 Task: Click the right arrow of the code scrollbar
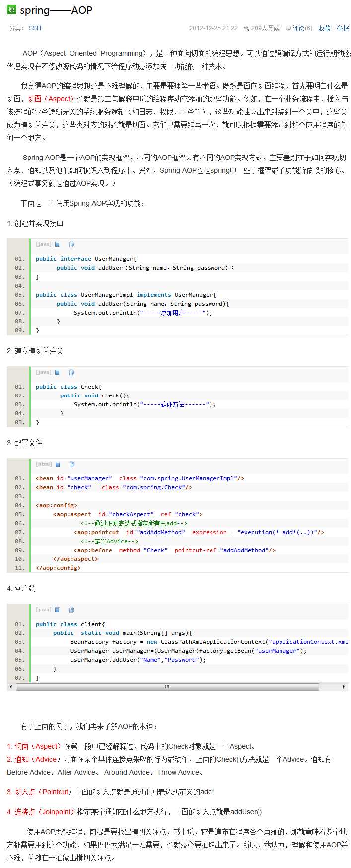[x=344, y=687]
